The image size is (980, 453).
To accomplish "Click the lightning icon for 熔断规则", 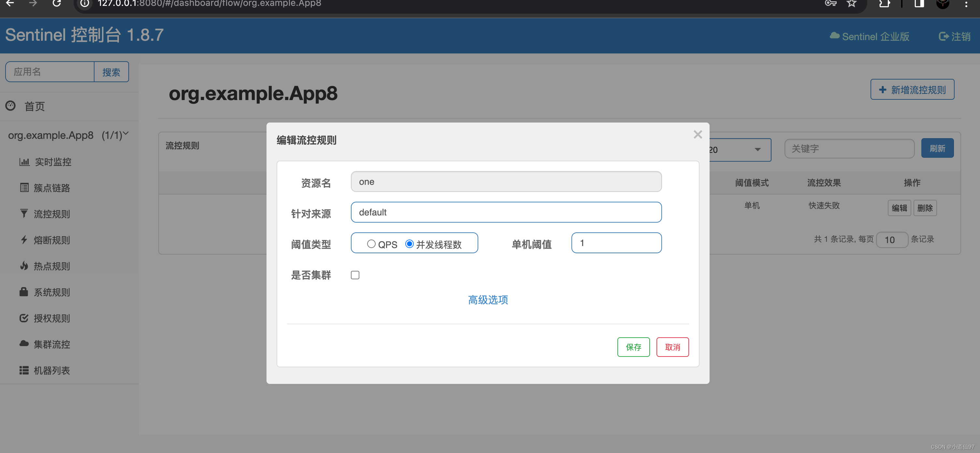I will point(24,240).
